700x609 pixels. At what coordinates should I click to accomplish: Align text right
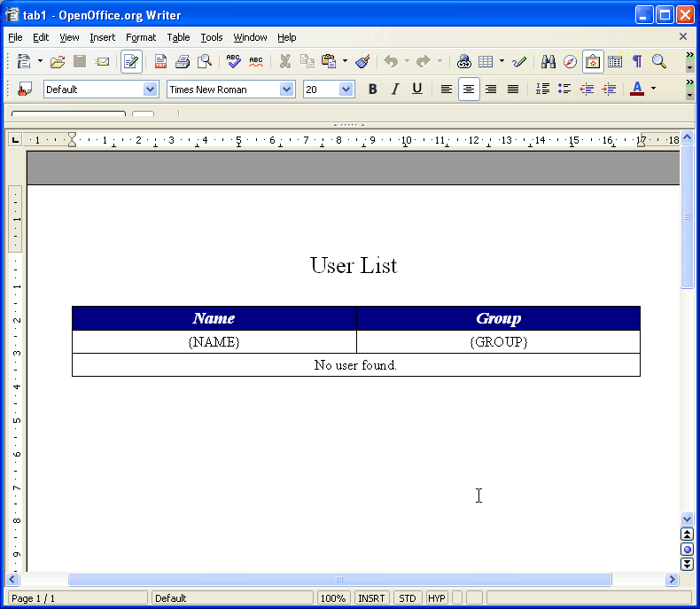pos(491,90)
